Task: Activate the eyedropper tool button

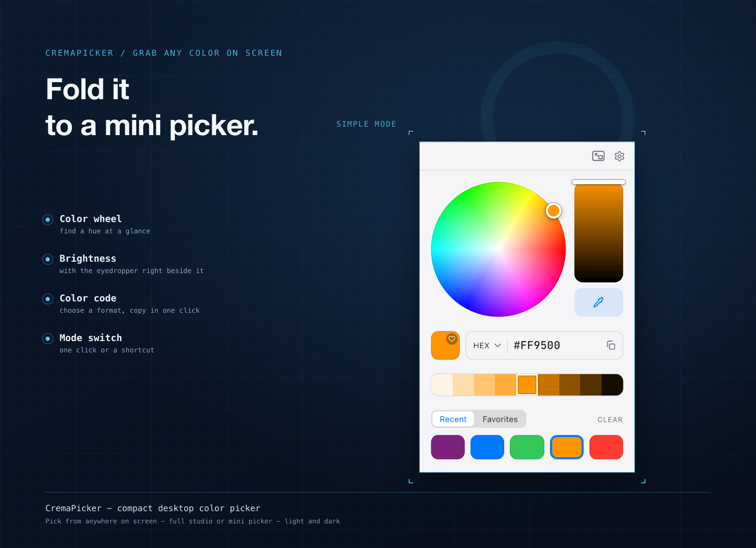Action: [x=599, y=302]
